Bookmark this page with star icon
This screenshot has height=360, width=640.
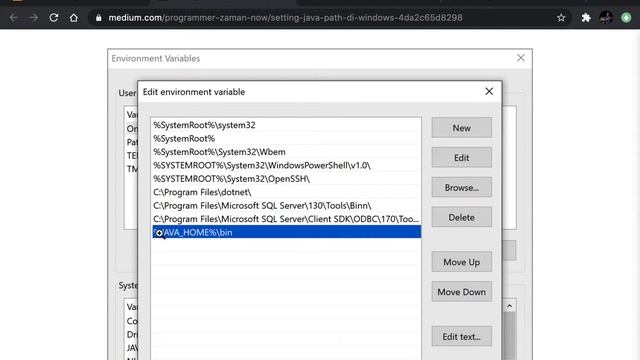pyautogui.click(x=561, y=18)
